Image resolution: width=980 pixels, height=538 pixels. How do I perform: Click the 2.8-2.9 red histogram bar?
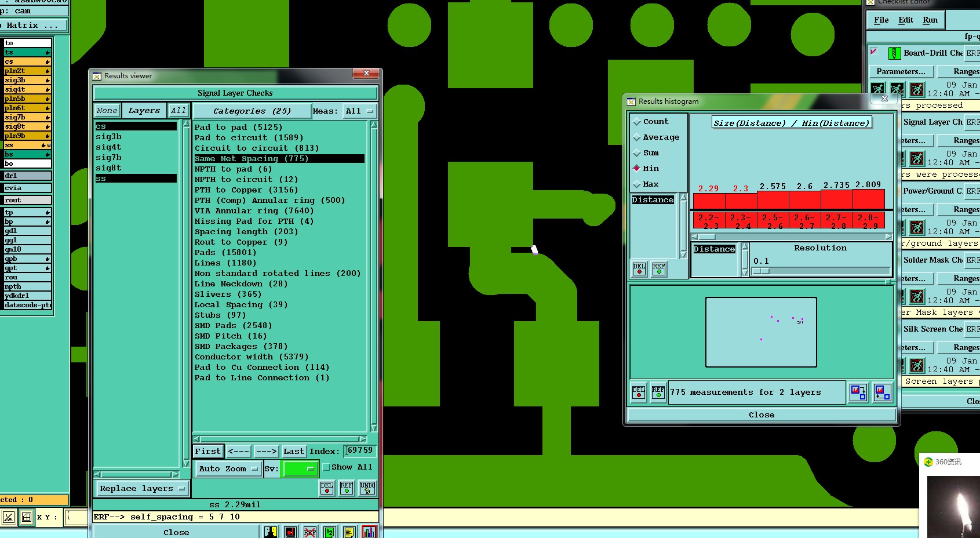[x=869, y=199]
